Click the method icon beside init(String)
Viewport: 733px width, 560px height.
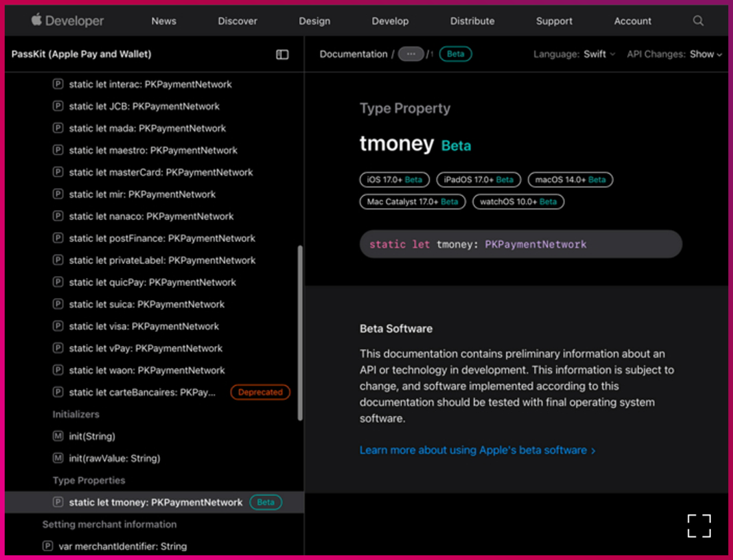[x=58, y=437]
